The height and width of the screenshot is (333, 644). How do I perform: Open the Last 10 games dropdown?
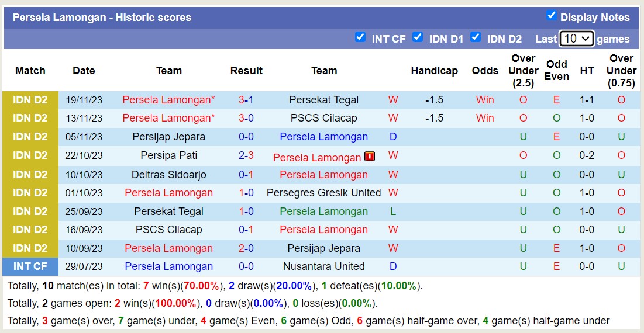[x=577, y=39]
